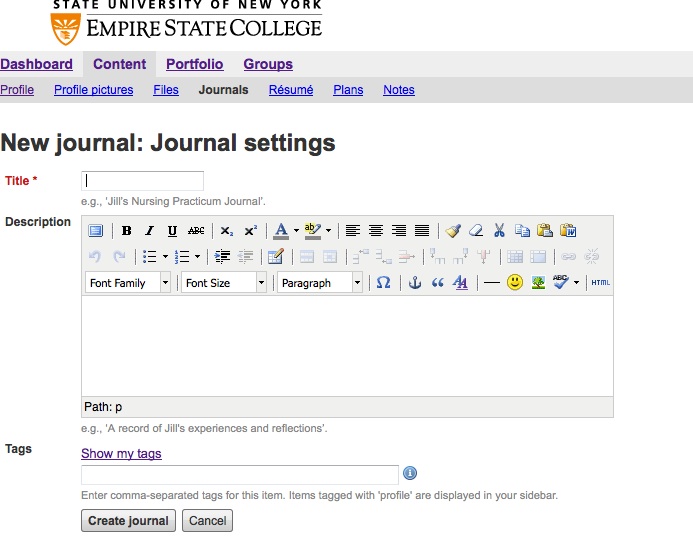
Task: Insert a bulleted list
Action: pos(149,257)
